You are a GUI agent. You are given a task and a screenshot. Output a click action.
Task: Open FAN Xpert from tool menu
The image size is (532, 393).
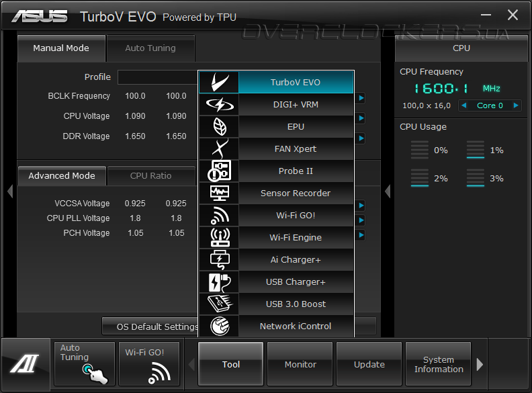point(296,148)
